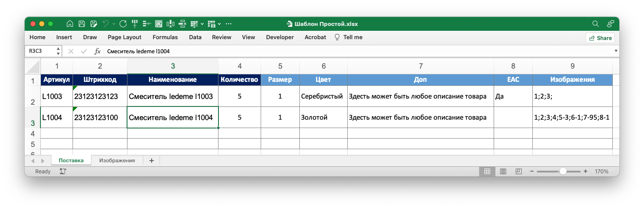Image resolution: width=644 pixels, height=209 pixels.
Task: Click the Name Box showing R3C3
Action: (x=40, y=51)
